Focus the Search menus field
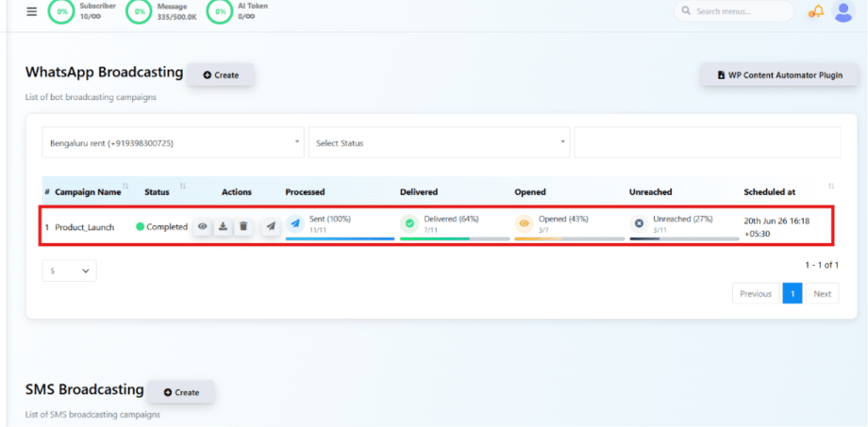868x427 pixels. pyautogui.click(x=733, y=11)
